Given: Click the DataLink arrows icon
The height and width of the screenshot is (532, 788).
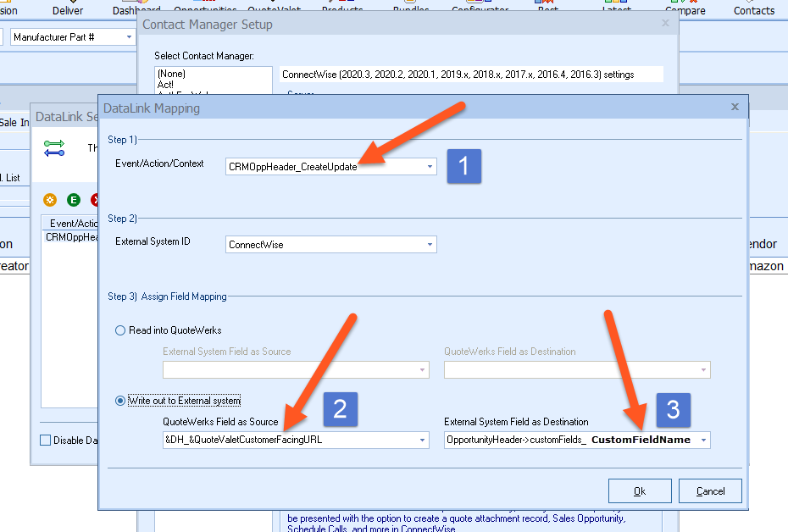Looking at the screenshot, I should (53, 148).
